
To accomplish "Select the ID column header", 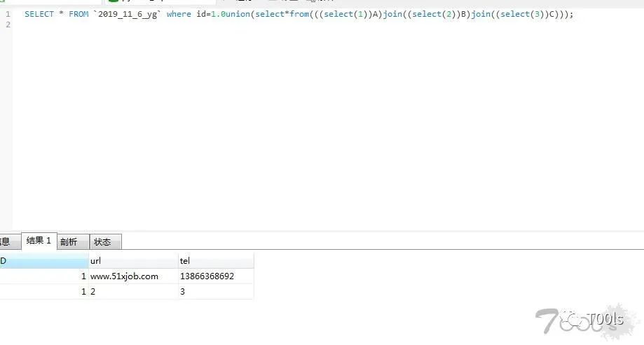I will [x=44, y=261].
